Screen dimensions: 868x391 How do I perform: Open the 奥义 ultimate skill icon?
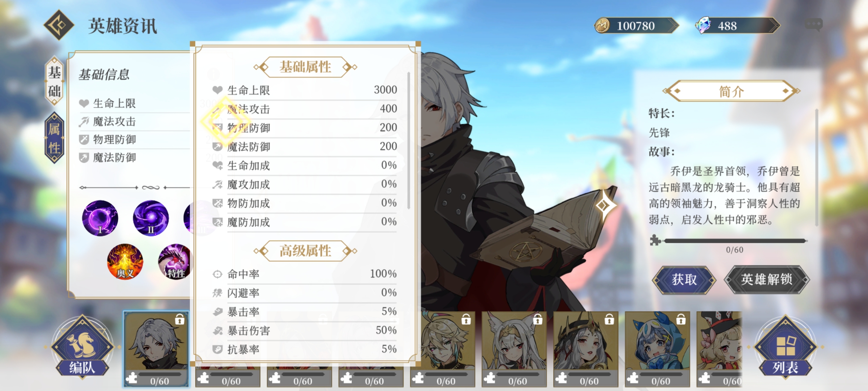click(125, 261)
